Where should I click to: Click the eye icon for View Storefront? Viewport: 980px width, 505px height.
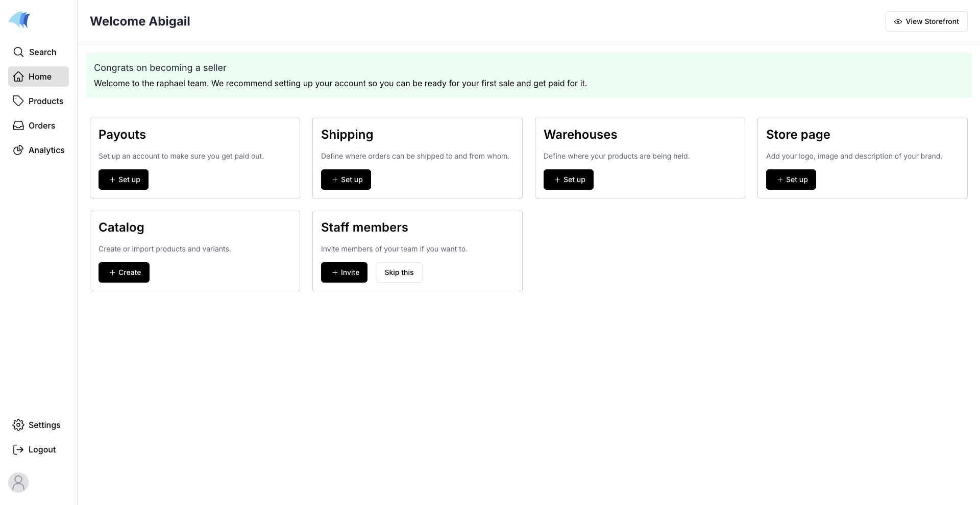click(x=898, y=21)
